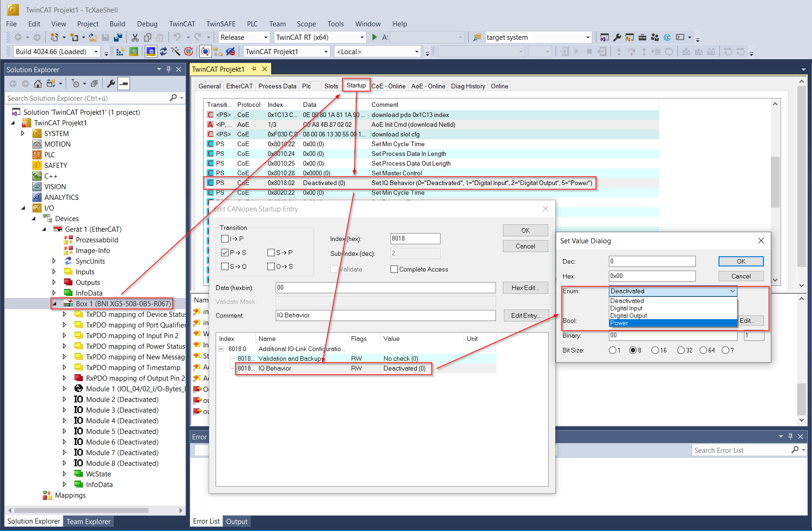
Task: Select Bit Size 16 radio button
Action: tap(655, 350)
